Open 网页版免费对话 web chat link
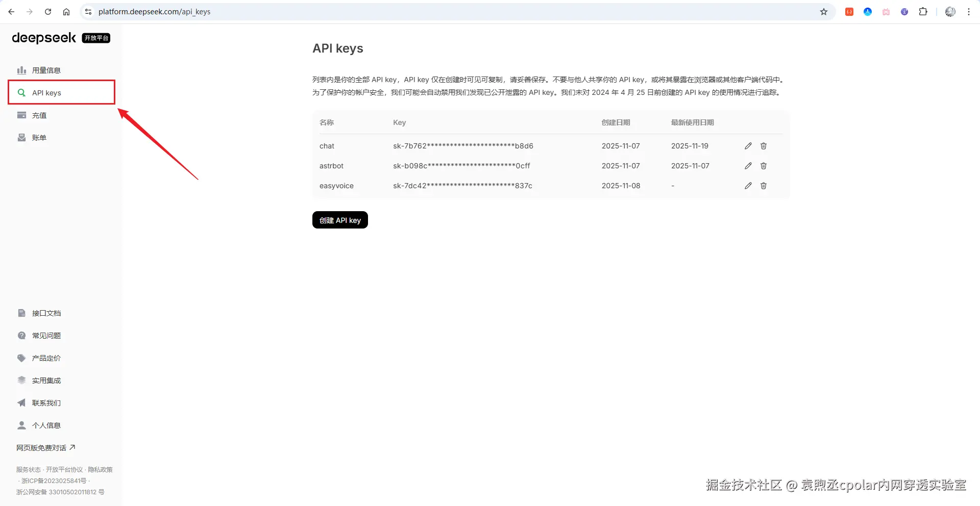 coord(45,448)
